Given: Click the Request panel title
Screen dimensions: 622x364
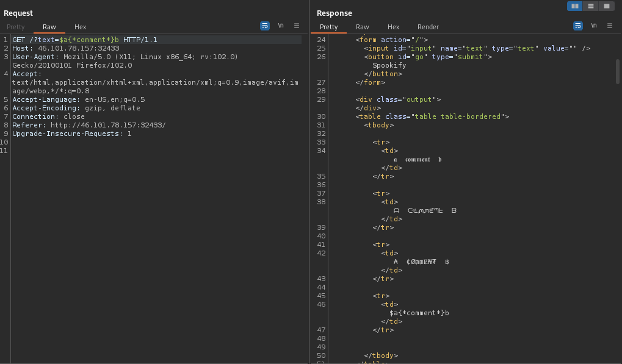Looking at the screenshot, I should (x=18, y=13).
